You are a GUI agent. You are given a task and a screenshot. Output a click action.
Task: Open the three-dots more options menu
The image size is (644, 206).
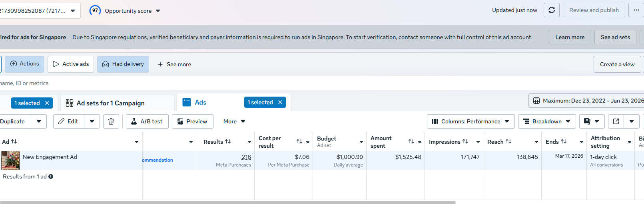tap(636, 10)
